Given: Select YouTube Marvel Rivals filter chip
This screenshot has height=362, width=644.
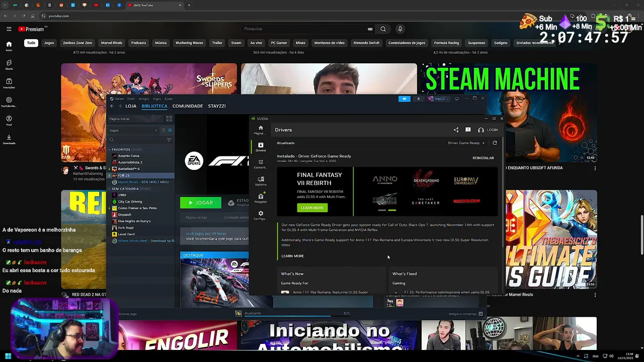Looking at the screenshot, I should pyautogui.click(x=112, y=43).
